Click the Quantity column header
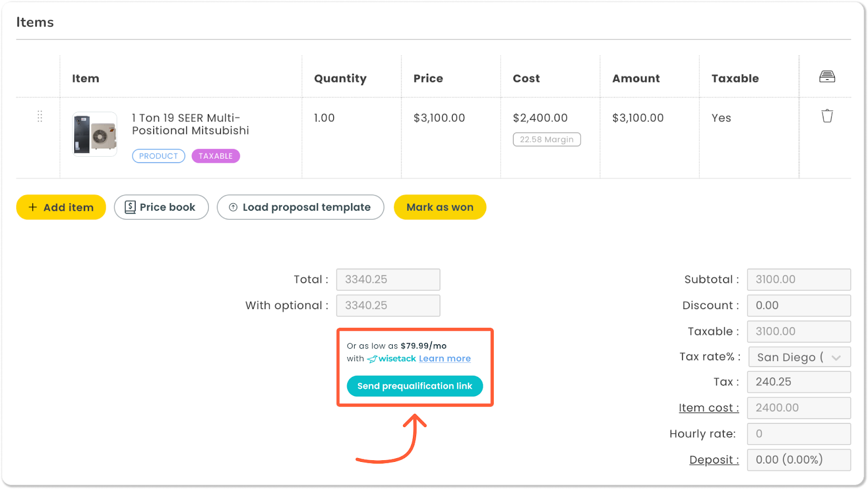Screen dimensions: 868x489 (x=340, y=79)
